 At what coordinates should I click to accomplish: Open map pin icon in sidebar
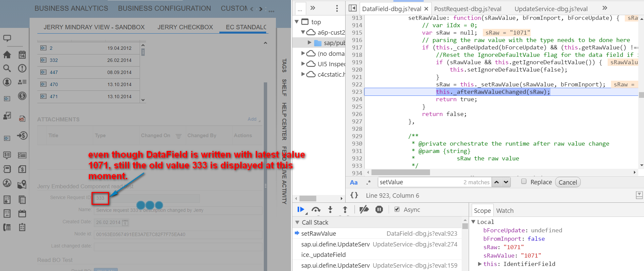pos(22,184)
